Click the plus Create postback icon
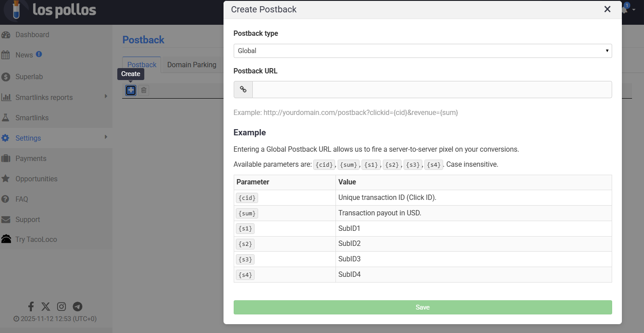This screenshot has width=644, height=333. click(131, 90)
